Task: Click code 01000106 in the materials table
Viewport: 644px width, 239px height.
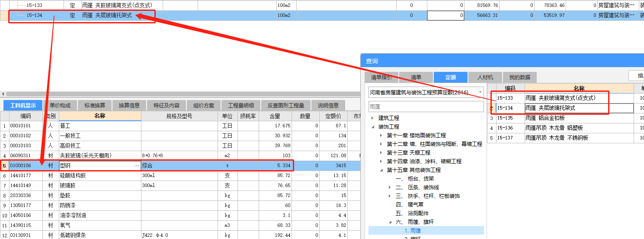Action: [20, 166]
